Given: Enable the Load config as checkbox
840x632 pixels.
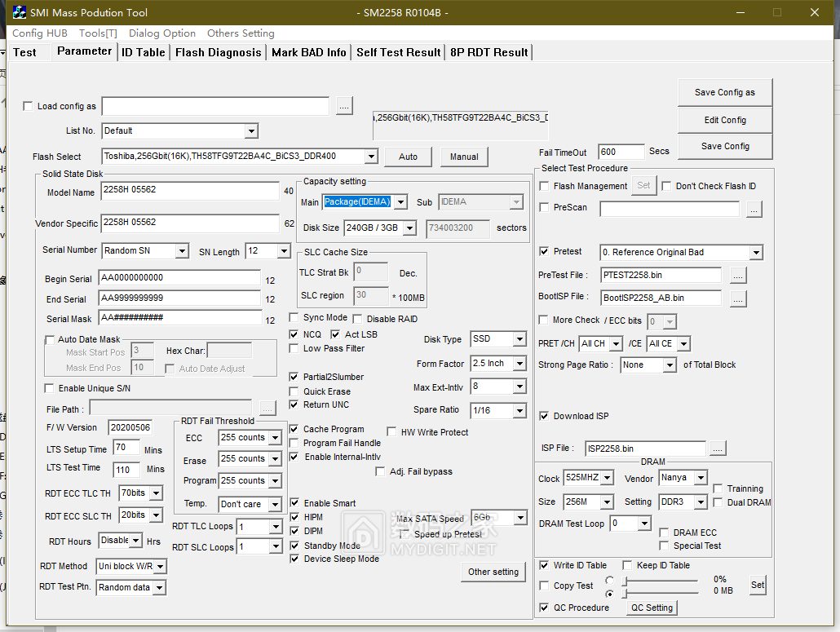Looking at the screenshot, I should (28, 106).
